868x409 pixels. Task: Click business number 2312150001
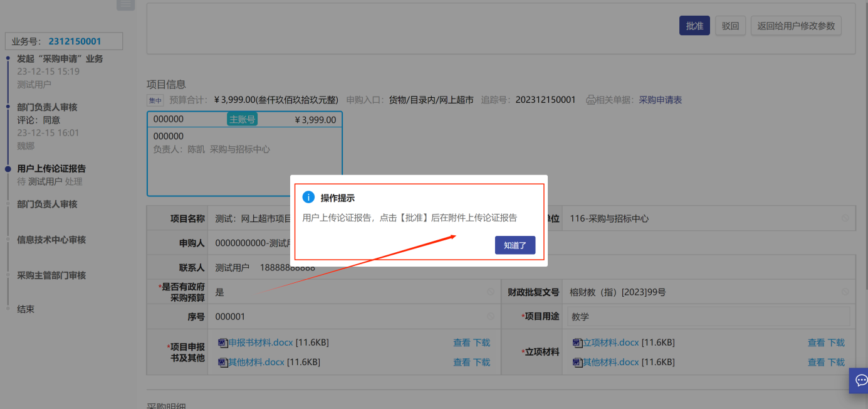(x=75, y=41)
